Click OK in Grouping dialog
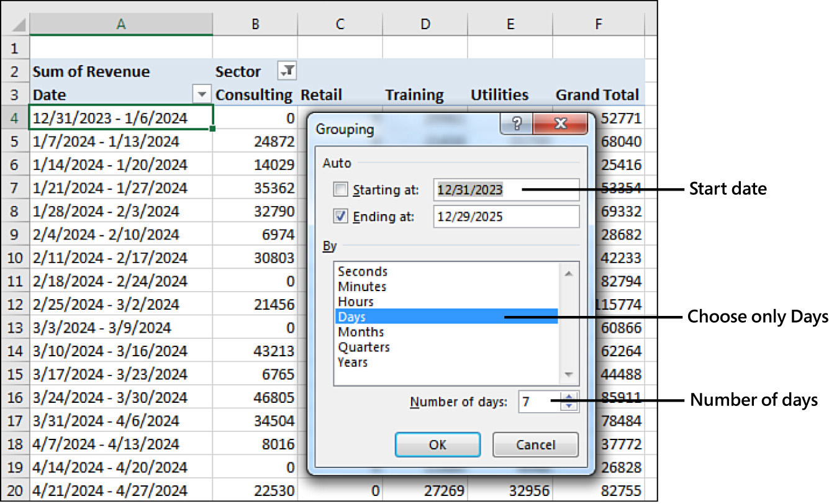 click(x=437, y=444)
